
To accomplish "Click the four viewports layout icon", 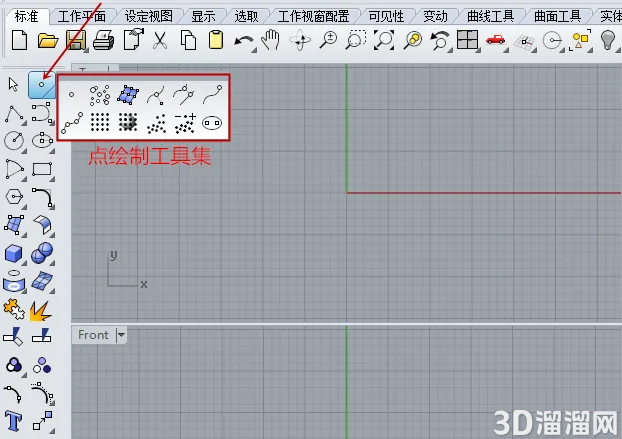I will click(x=467, y=40).
